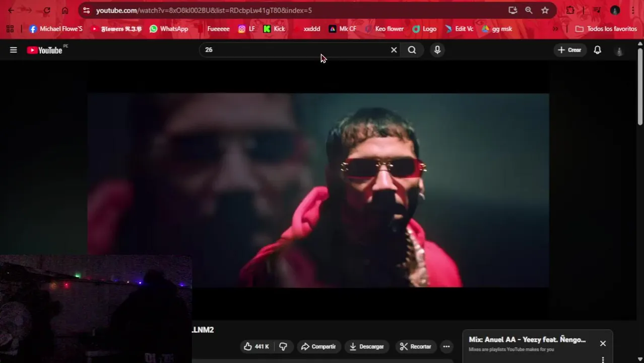Open the Crear button
Viewport: 644px width, 363px height.
569,50
